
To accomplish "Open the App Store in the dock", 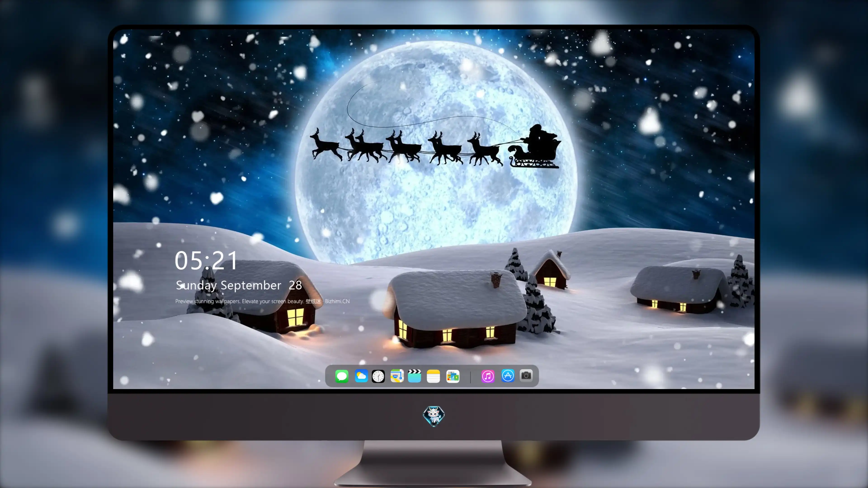I will (x=508, y=376).
